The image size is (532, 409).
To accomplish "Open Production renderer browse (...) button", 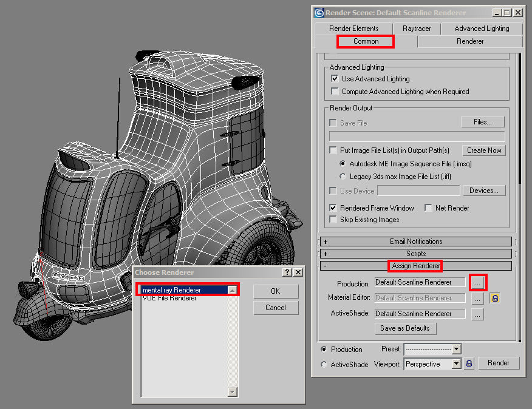I will (x=478, y=282).
